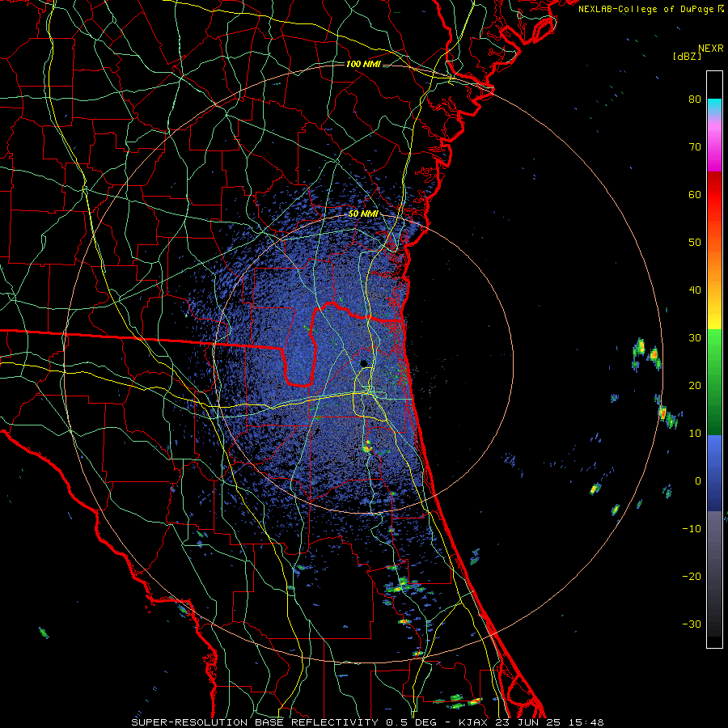728x728 pixels.
Task: Click the 30 value on the dBZ scale
Action: (695, 337)
